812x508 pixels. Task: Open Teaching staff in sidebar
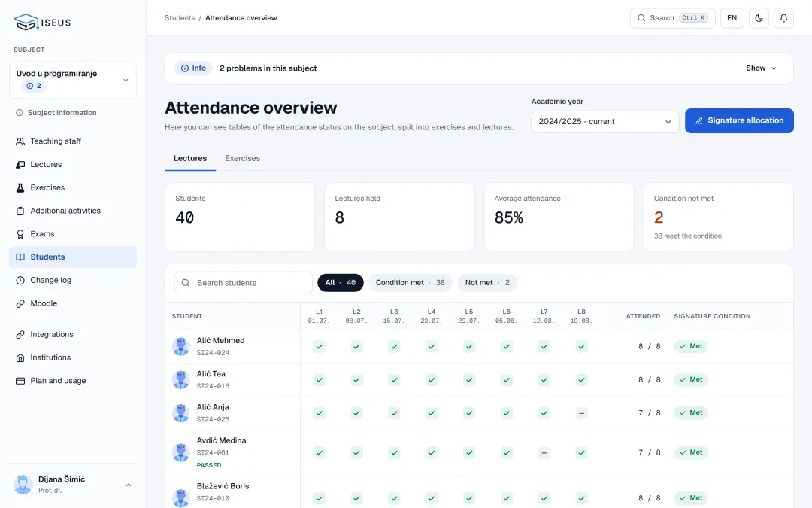coord(73,141)
